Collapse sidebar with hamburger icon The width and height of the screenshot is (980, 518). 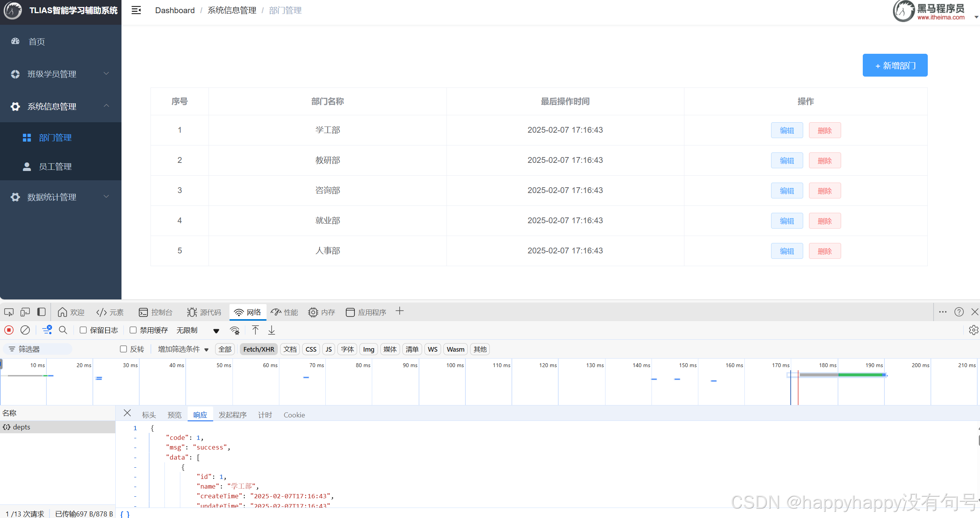pyautogui.click(x=136, y=10)
